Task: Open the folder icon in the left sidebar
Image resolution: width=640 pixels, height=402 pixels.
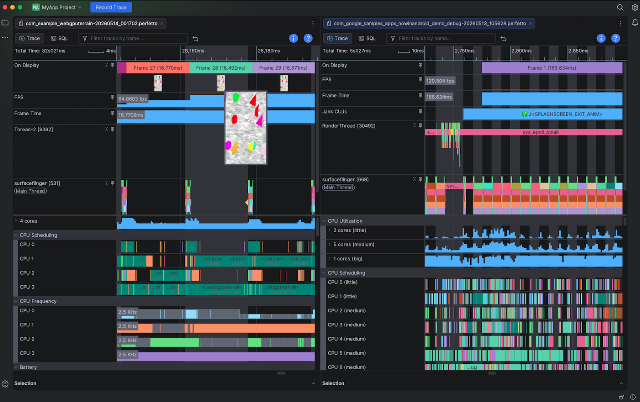Action: click(x=5, y=23)
